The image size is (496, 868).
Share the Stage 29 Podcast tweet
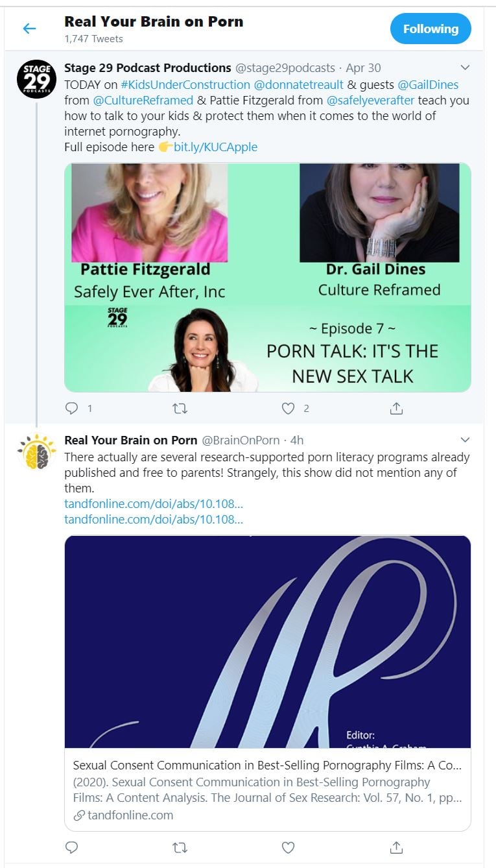pos(396,408)
